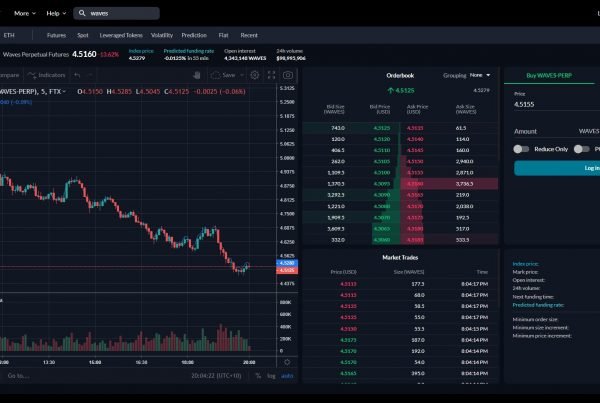Click the Price input showing 4.5155
This screenshot has width=600, height=403.
556,104
